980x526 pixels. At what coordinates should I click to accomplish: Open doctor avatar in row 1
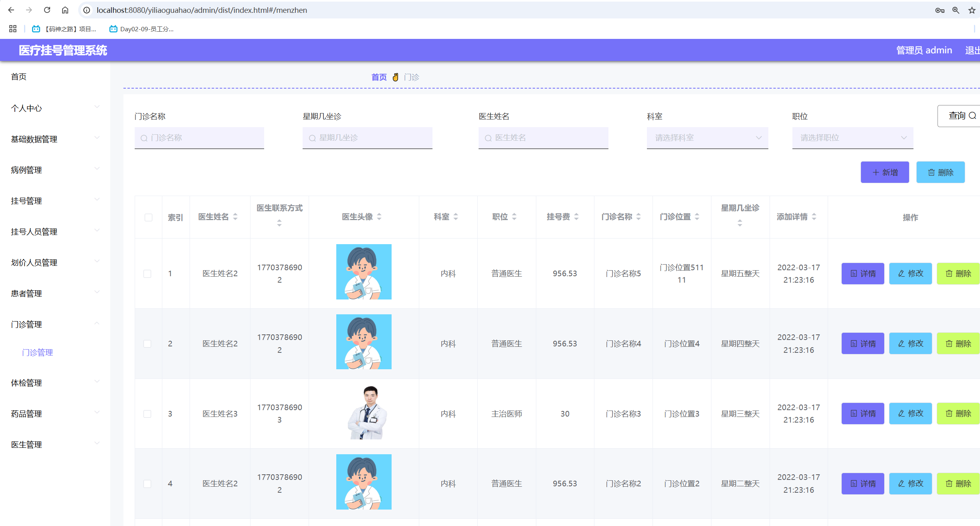pos(364,272)
